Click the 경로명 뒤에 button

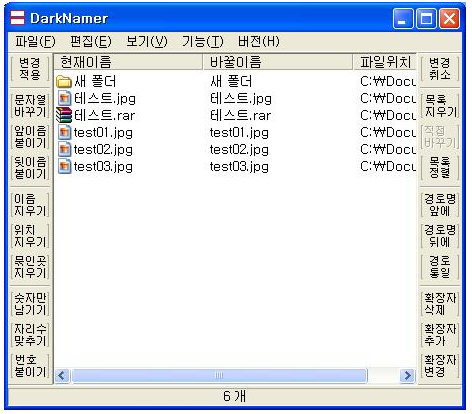point(440,236)
